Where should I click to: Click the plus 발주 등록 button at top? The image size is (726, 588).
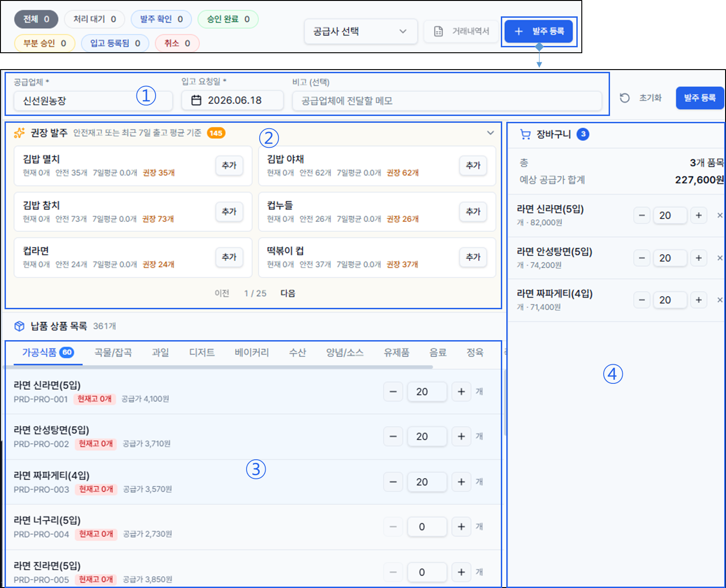(539, 31)
